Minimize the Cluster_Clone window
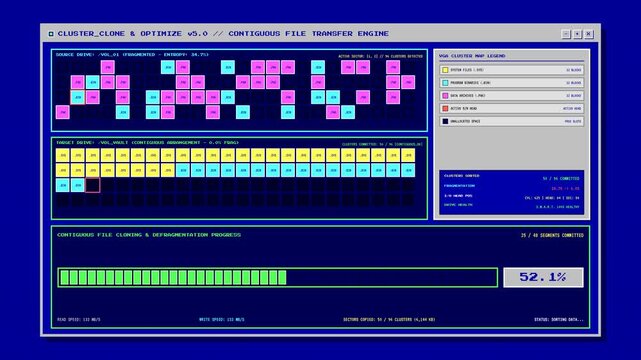Image resolution: width=641 pixels, height=360 pixels. (566, 34)
